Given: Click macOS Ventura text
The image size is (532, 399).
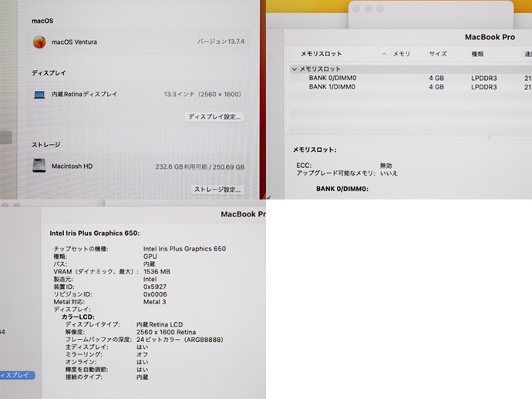Looking at the screenshot, I should (74, 42).
